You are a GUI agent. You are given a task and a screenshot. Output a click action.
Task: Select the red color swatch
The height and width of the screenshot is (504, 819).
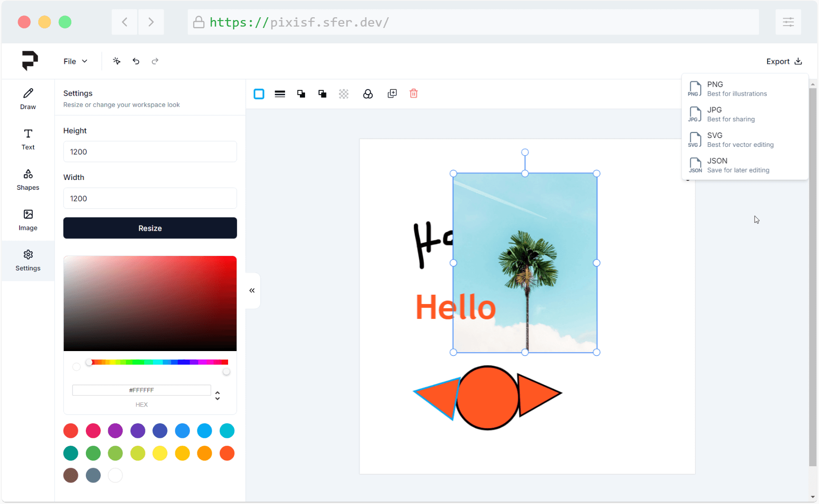coord(71,431)
